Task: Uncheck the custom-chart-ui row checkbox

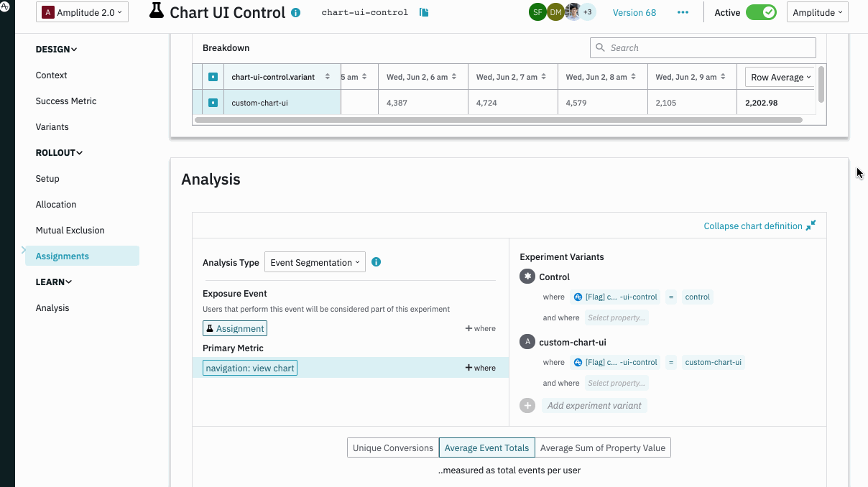Action: pyautogui.click(x=213, y=103)
